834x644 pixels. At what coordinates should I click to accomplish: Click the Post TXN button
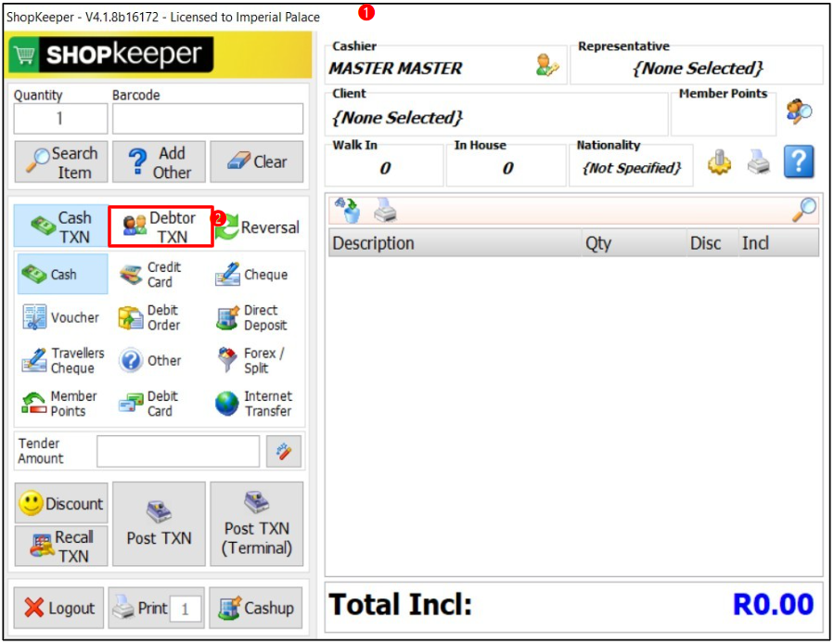coord(159,525)
